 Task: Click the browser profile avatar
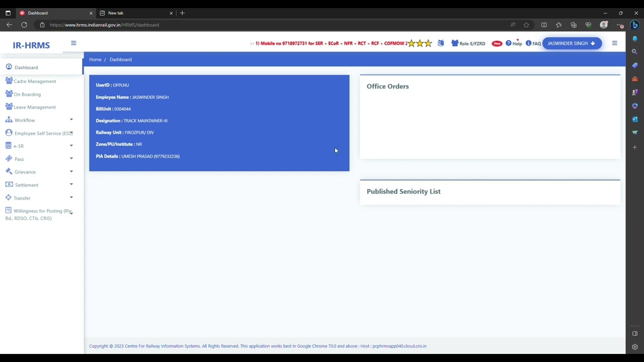(x=604, y=25)
